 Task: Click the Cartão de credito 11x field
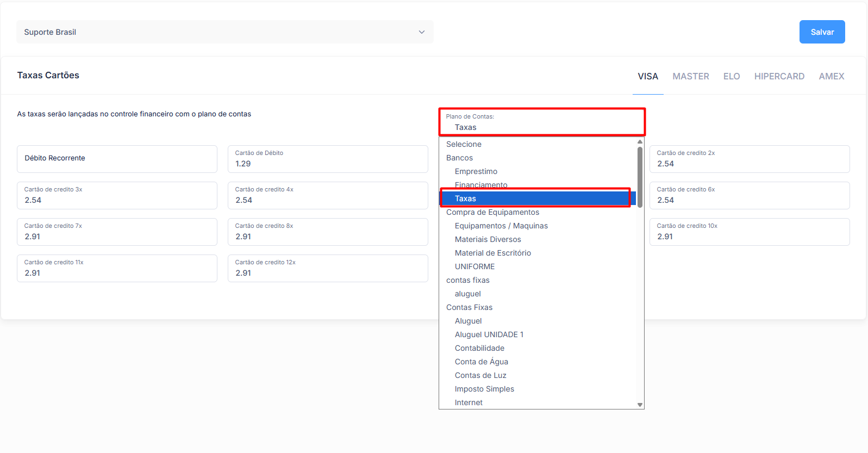(117, 268)
